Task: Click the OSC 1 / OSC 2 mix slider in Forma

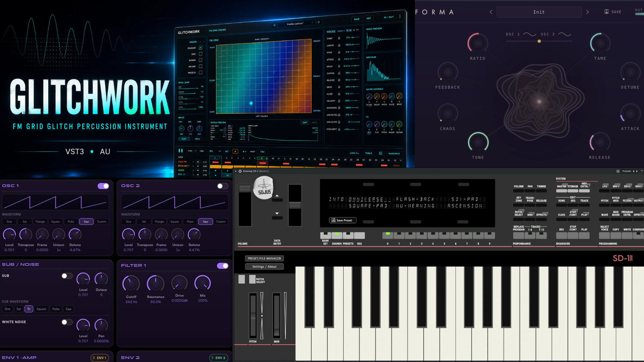Action: coord(539,41)
